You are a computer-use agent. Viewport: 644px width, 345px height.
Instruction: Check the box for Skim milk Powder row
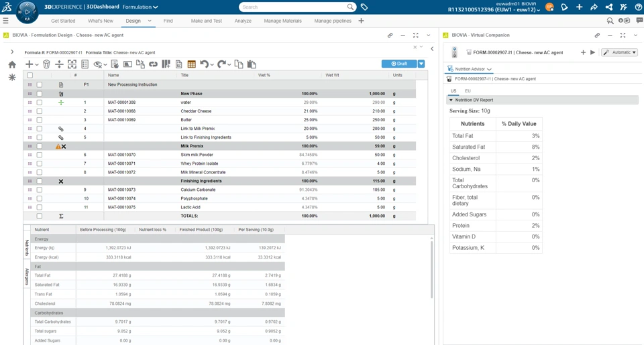[40, 155]
